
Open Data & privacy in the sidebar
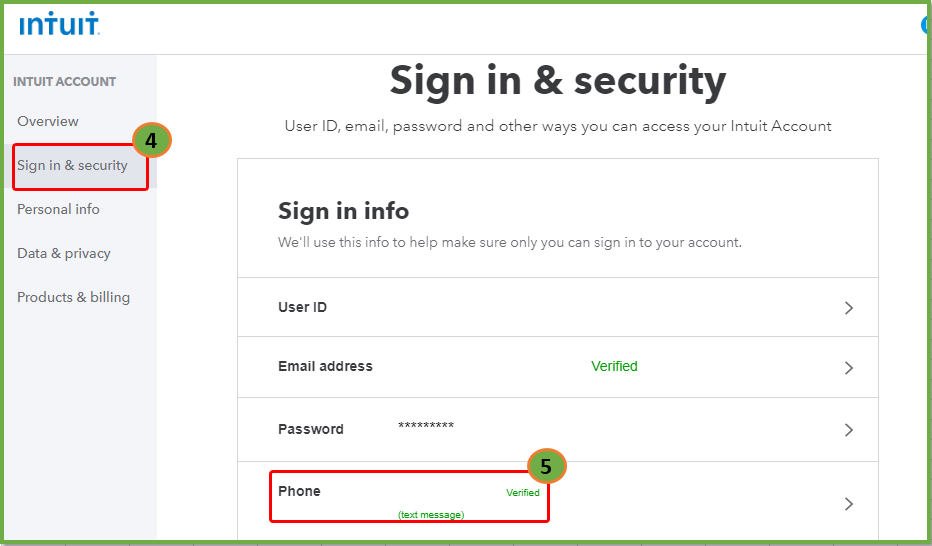tap(64, 253)
